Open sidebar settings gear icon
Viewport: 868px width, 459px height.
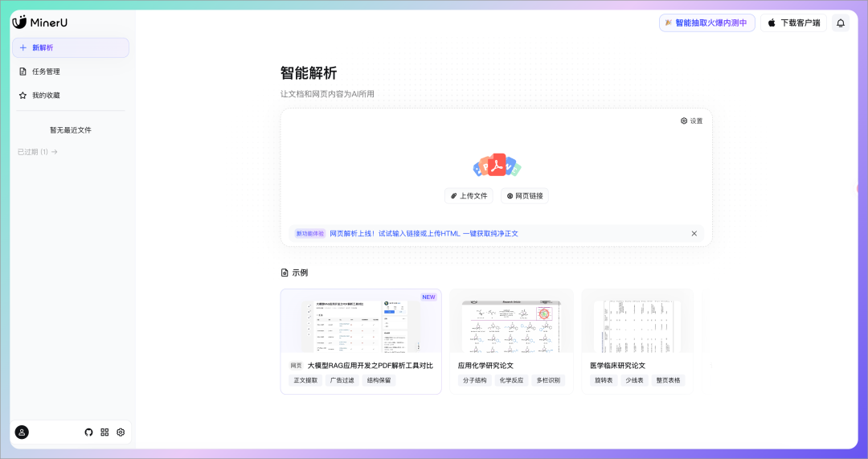121,432
